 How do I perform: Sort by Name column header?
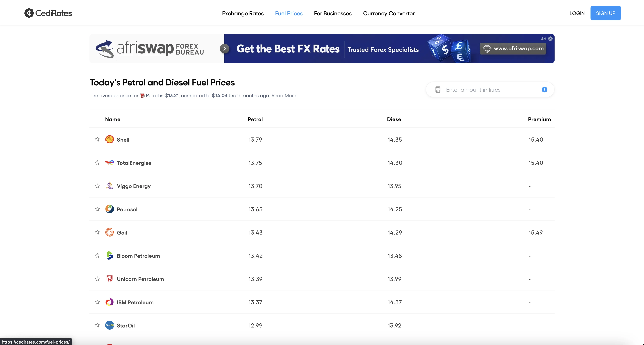[113, 119]
